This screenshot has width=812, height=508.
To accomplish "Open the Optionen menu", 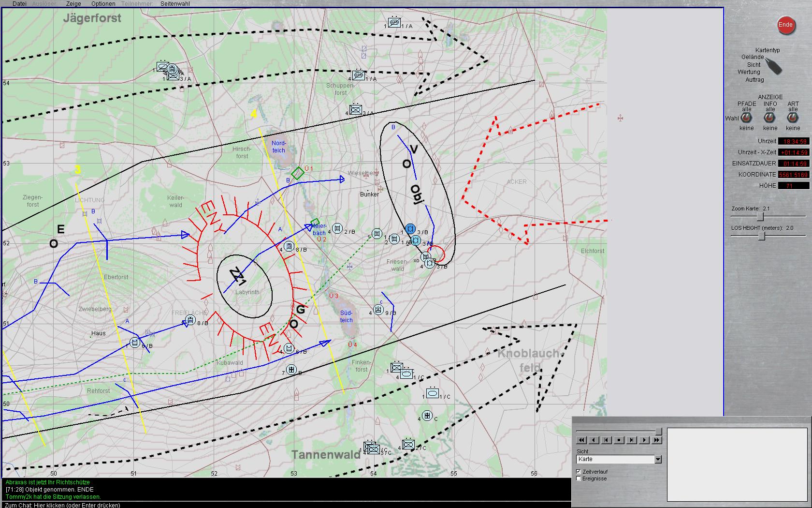I will coord(103,4).
